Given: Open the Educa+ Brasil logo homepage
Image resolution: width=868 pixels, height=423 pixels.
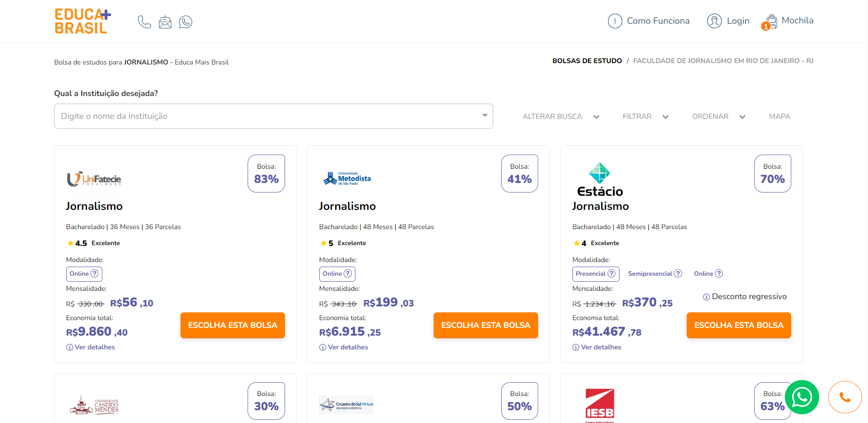Looking at the screenshot, I should point(83,21).
